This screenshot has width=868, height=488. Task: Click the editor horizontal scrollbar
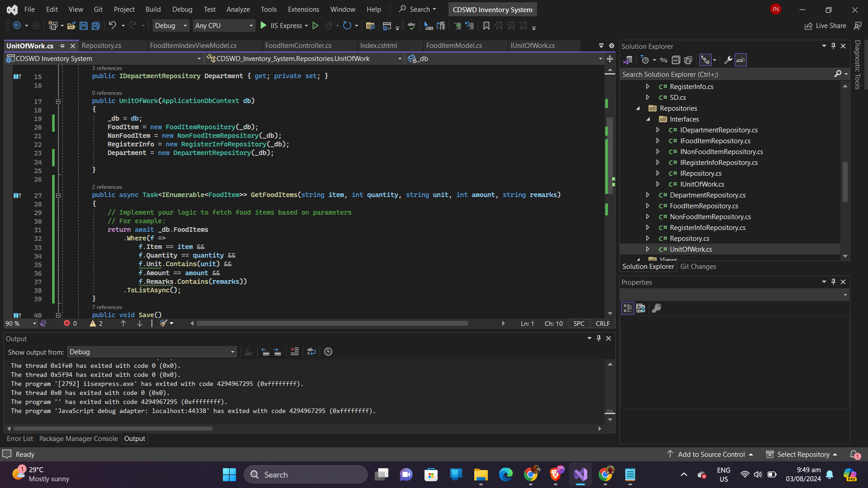pyautogui.click(x=332, y=324)
